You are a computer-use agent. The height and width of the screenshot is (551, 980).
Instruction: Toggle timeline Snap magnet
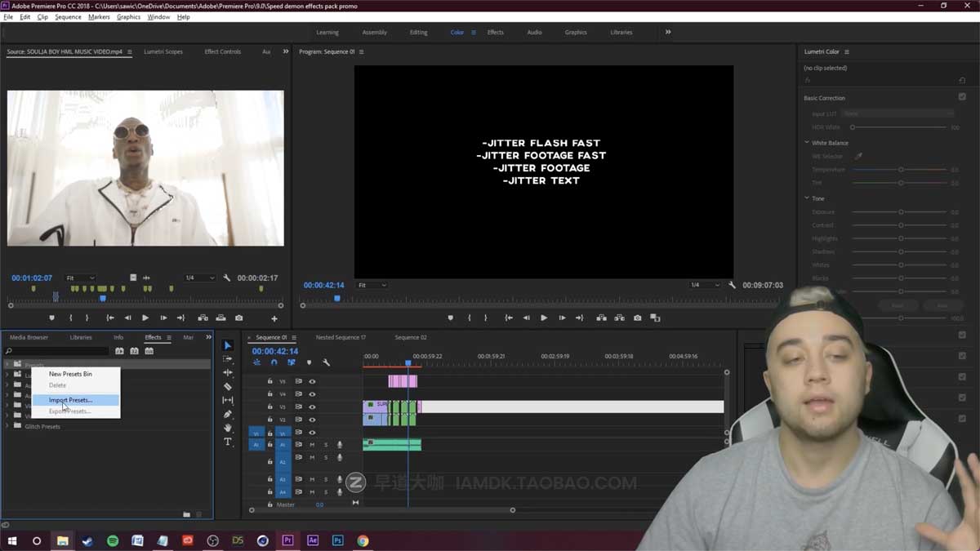(274, 362)
